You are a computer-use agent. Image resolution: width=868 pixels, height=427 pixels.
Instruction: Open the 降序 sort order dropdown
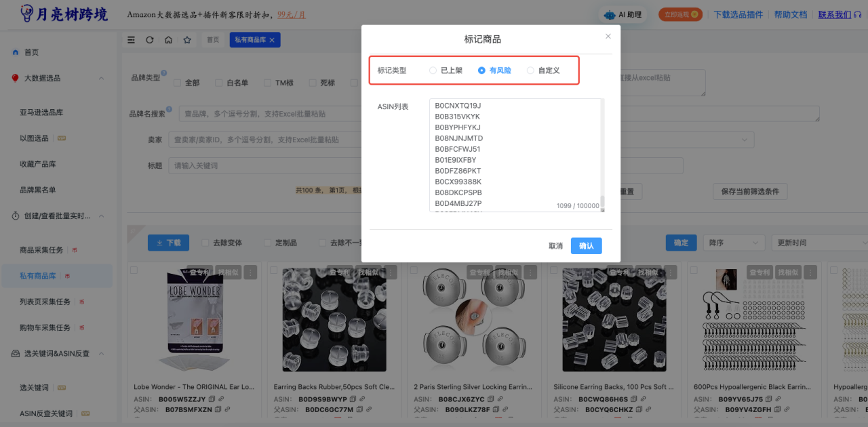(734, 243)
